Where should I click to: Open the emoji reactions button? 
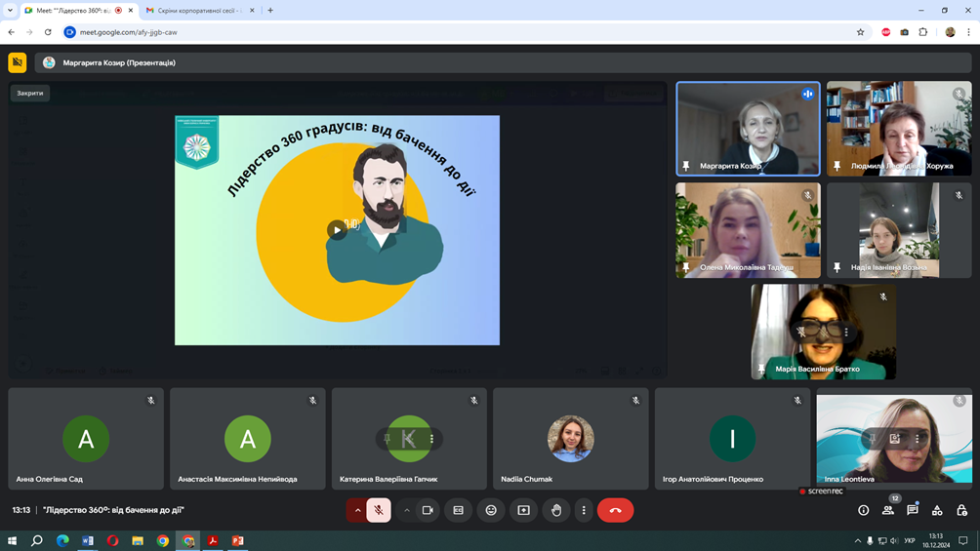tap(491, 510)
